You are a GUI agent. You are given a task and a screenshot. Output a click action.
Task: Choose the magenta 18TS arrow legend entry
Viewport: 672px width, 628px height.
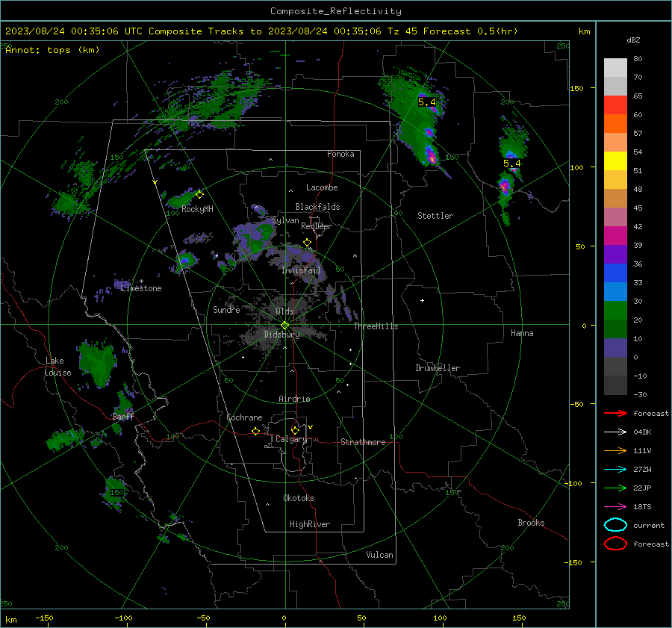(615, 507)
